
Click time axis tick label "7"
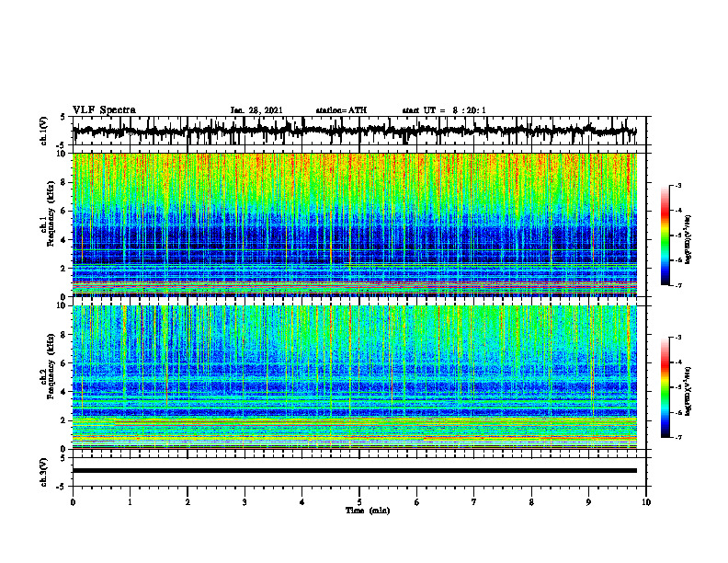474,502
